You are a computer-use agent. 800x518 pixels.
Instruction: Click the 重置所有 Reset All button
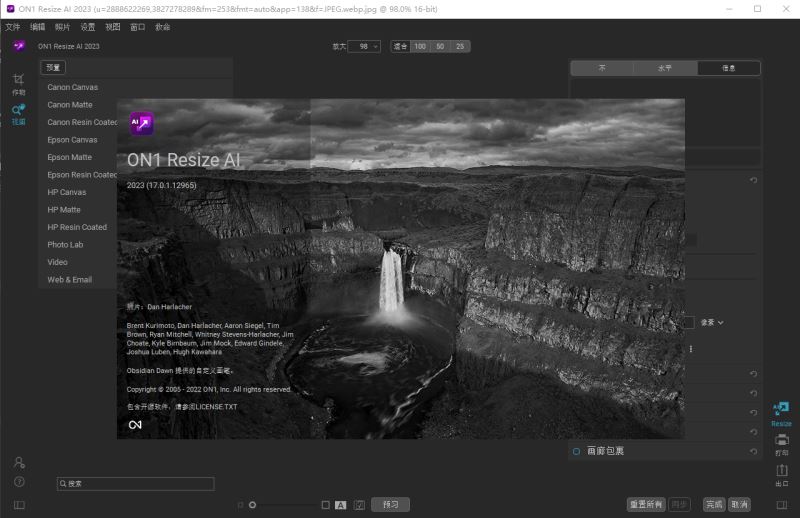coord(646,505)
